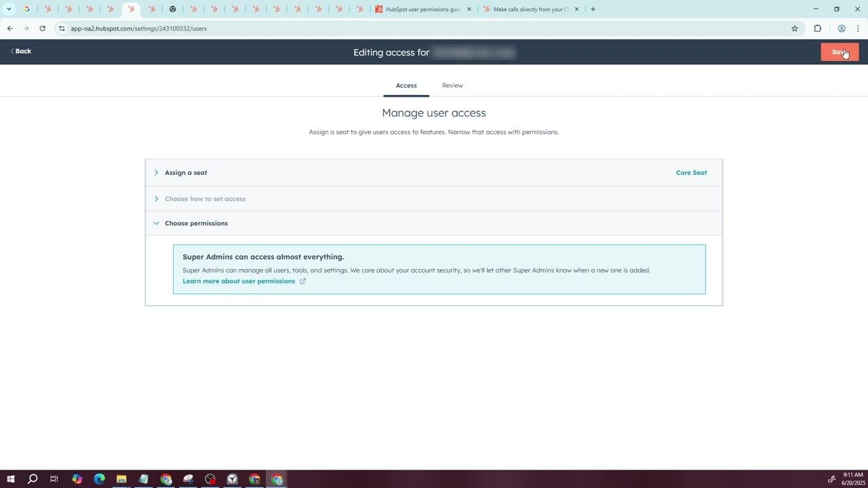Switch to Make calls directly tab
This screenshot has height=488, width=868.
click(x=531, y=9)
